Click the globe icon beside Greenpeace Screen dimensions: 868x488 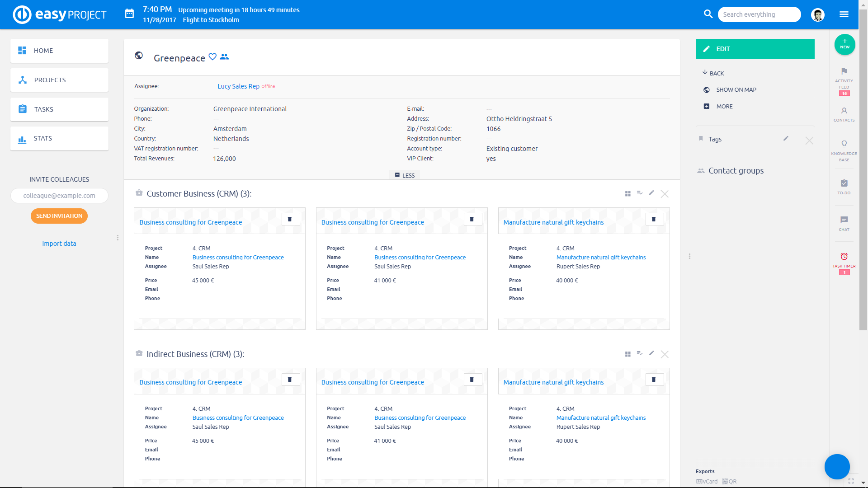pos(139,55)
